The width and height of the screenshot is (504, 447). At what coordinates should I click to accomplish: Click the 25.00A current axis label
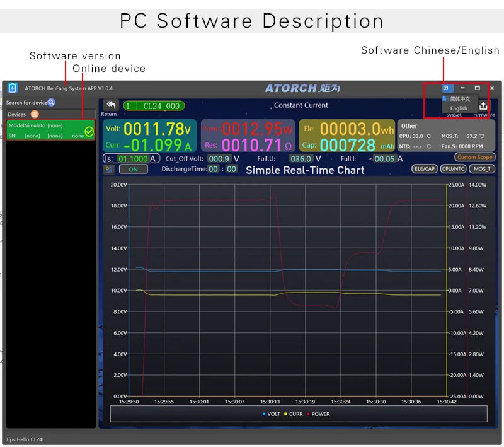click(x=456, y=185)
